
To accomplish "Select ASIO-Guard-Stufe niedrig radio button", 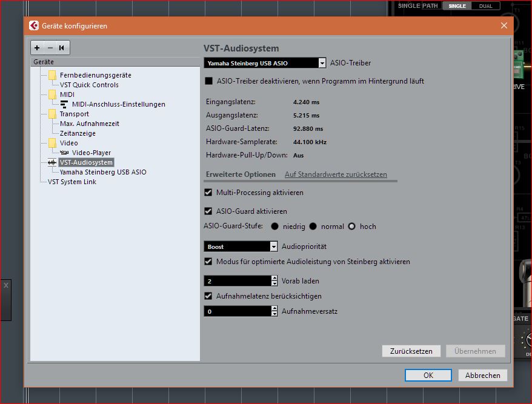I will (x=274, y=227).
